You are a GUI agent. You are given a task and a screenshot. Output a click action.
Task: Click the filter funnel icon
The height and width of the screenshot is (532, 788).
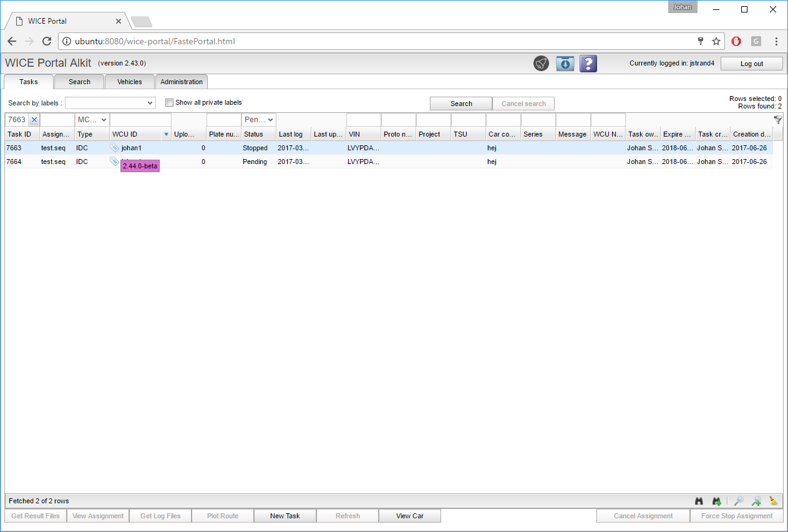coord(777,120)
